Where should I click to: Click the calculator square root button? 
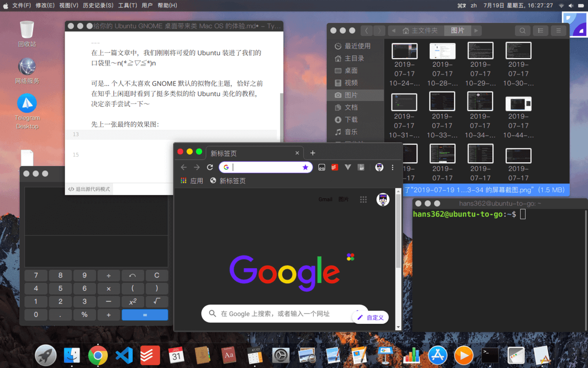(157, 302)
